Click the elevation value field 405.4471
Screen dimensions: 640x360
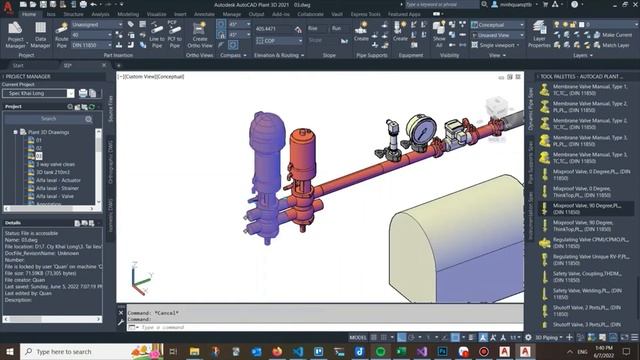coord(274,29)
